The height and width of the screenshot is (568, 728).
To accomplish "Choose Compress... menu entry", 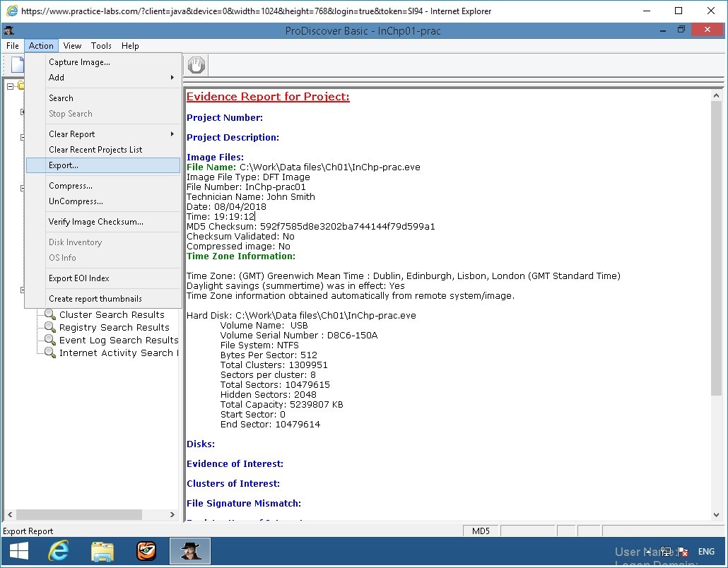I will [x=103, y=186].
